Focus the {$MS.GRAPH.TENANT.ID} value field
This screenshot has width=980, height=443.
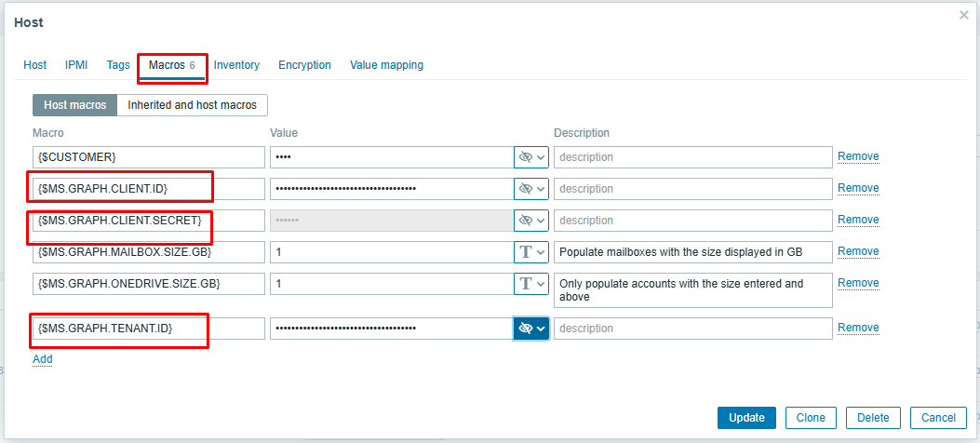click(x=392, y=329)
